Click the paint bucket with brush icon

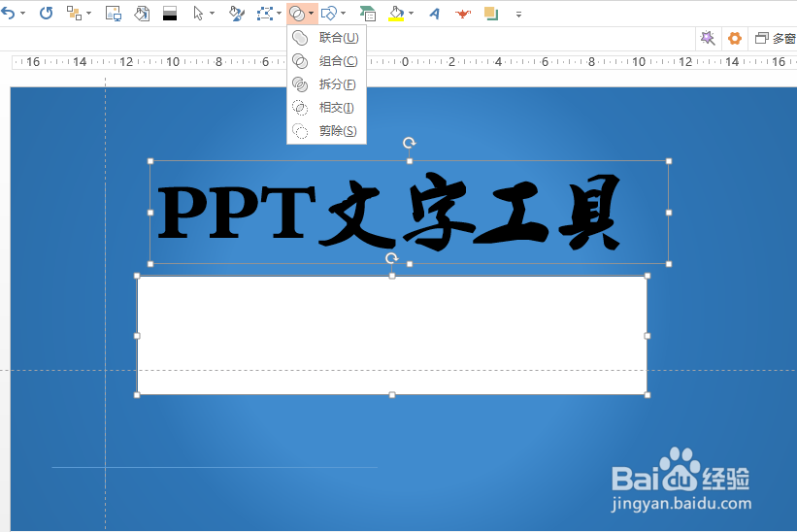click(236, 14)
